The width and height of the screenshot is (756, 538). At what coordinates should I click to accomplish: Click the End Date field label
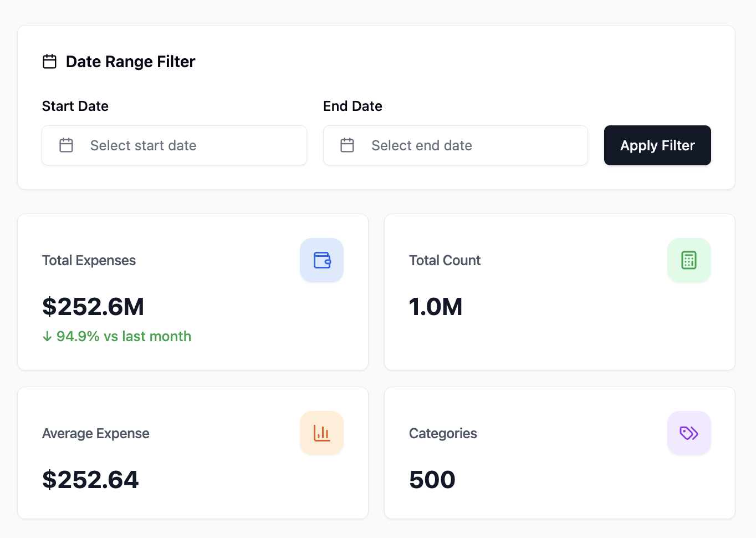(x=353, y=106)
